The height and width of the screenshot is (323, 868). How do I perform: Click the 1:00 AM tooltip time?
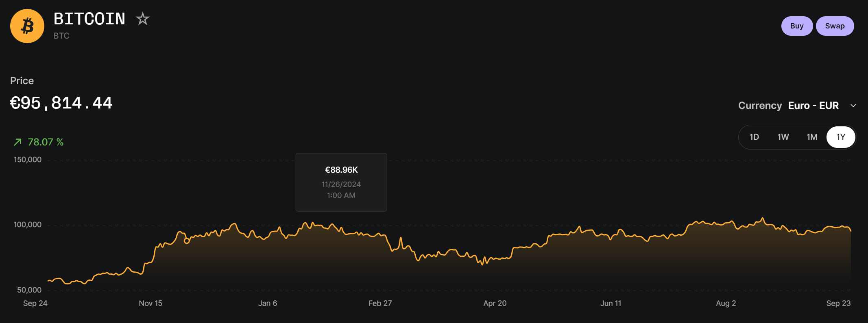coord(341,195)
